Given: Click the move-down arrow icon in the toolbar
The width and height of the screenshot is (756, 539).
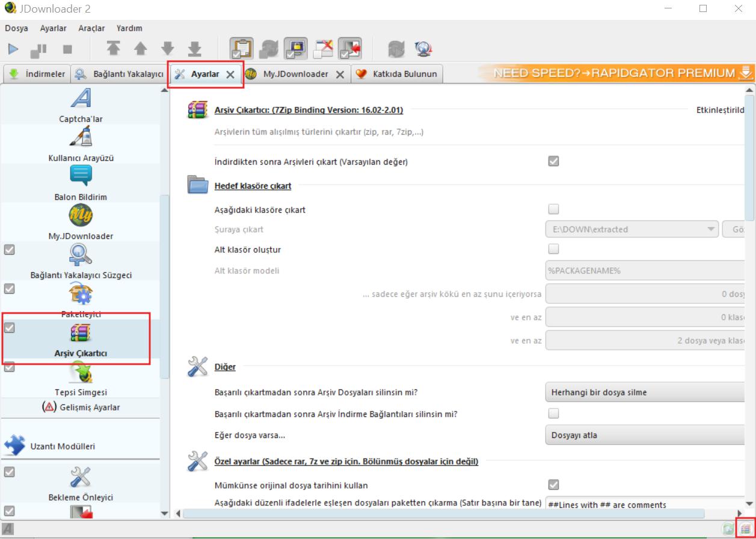Looking at the screenshot, I should pos(168,49).
